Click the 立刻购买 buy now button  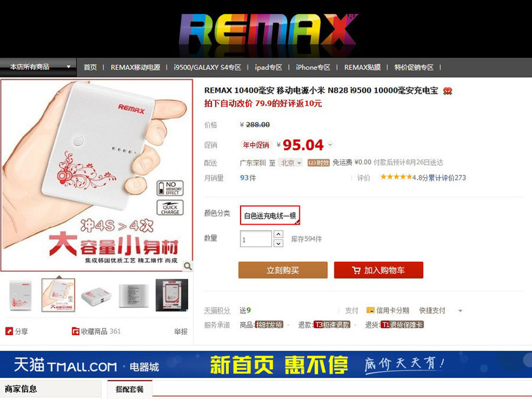pos(282,270)
